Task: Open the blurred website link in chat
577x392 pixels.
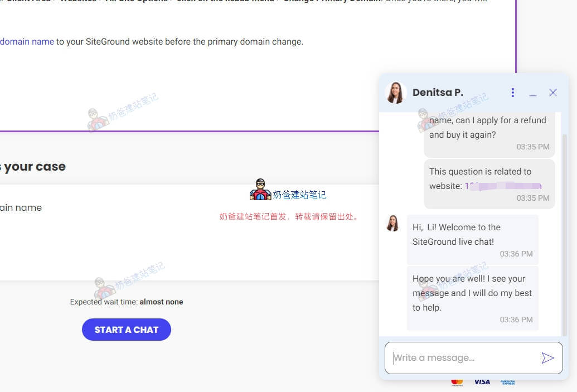Action: [503, 186]
